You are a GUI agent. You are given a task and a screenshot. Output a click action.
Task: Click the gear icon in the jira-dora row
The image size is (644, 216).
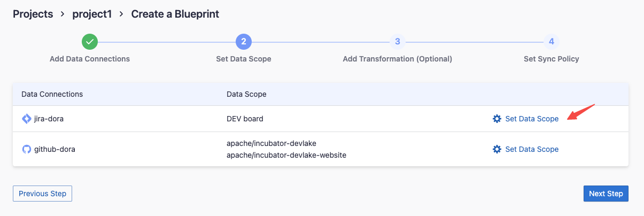(x=496, y=119)
